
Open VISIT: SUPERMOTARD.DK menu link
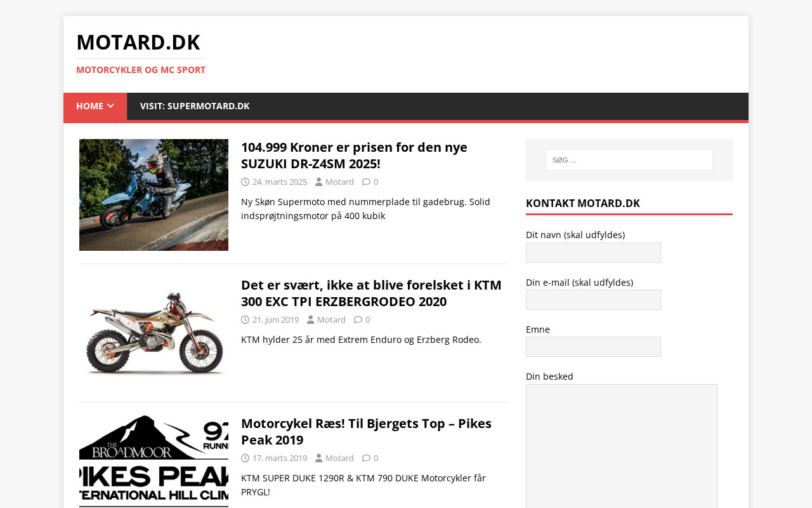coord(195,106)
